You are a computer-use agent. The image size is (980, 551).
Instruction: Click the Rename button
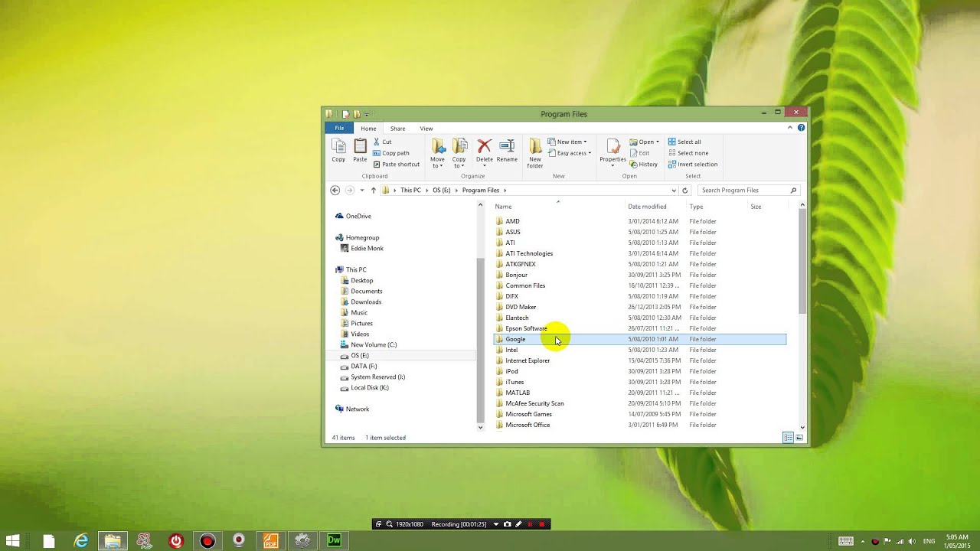coord(507,151)
